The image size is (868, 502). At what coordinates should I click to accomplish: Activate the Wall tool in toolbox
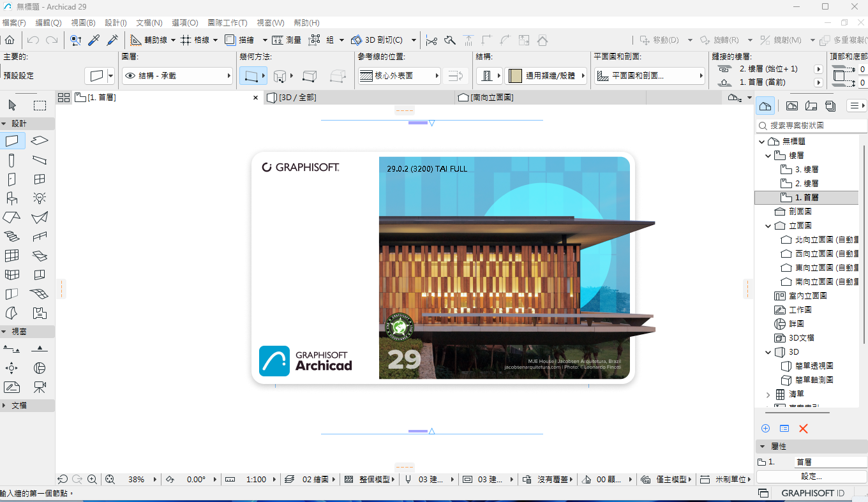12,140
